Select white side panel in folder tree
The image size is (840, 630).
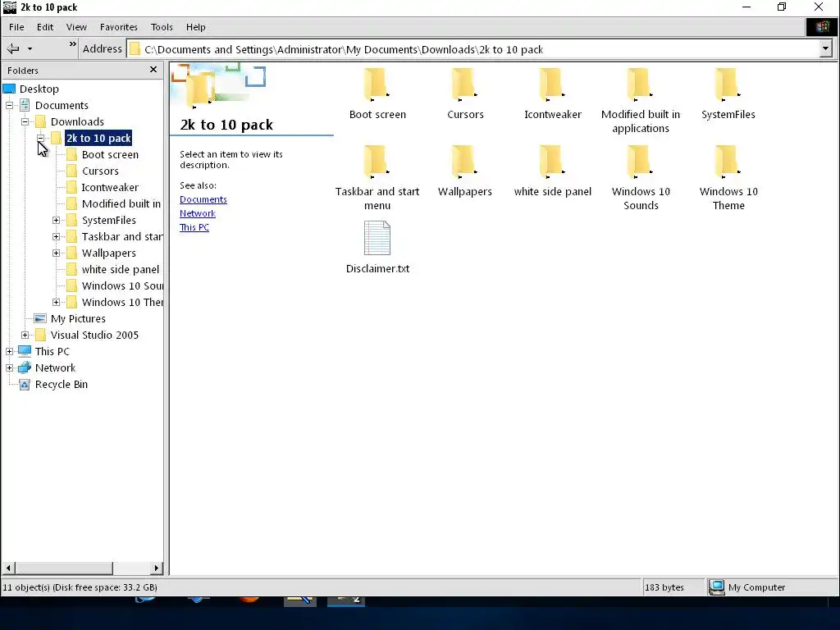[x=121, y=269]
